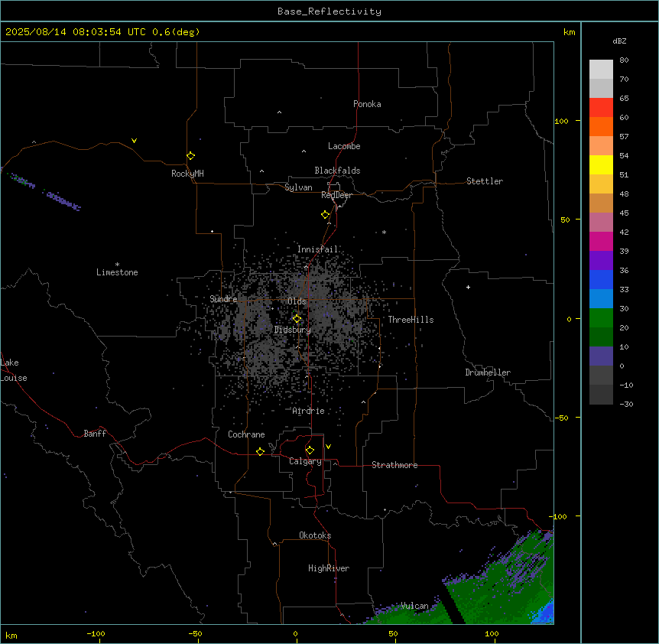Screen dimensions: 659x644
Task: Click the Base_Reflectivity title text
Action: coord(329,11)
